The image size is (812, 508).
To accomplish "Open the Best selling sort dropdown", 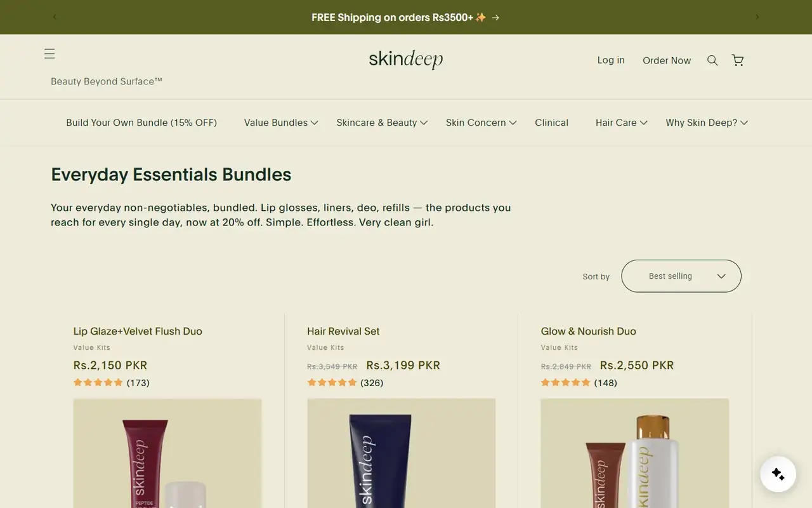I will (681, 276).
